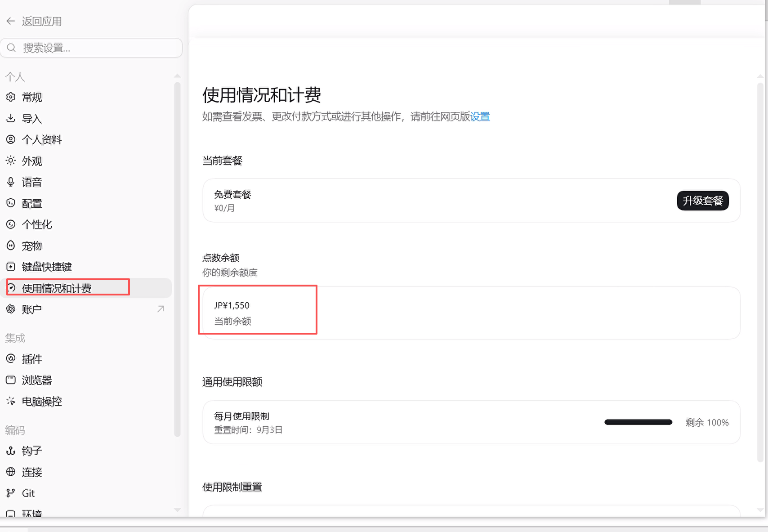
Task: Click the back arrow icon beside 返回应用
Action: click(x=11, y=21)
